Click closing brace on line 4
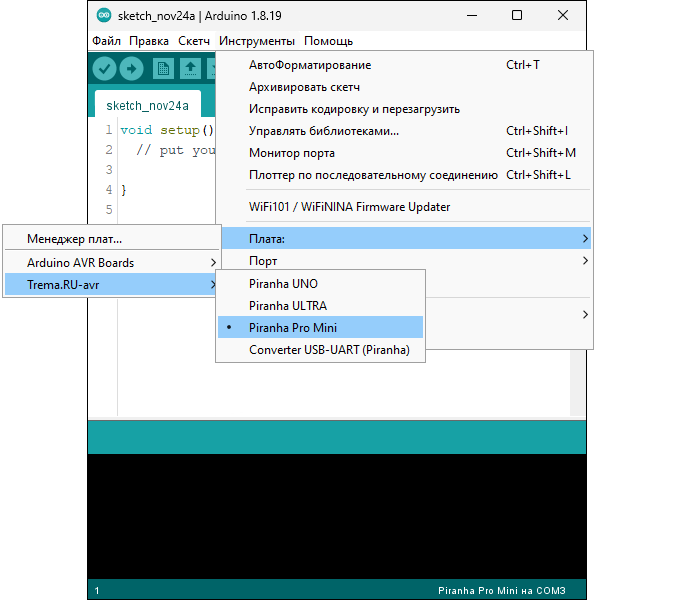Screen dimensions: 675x600 (124, 190)
